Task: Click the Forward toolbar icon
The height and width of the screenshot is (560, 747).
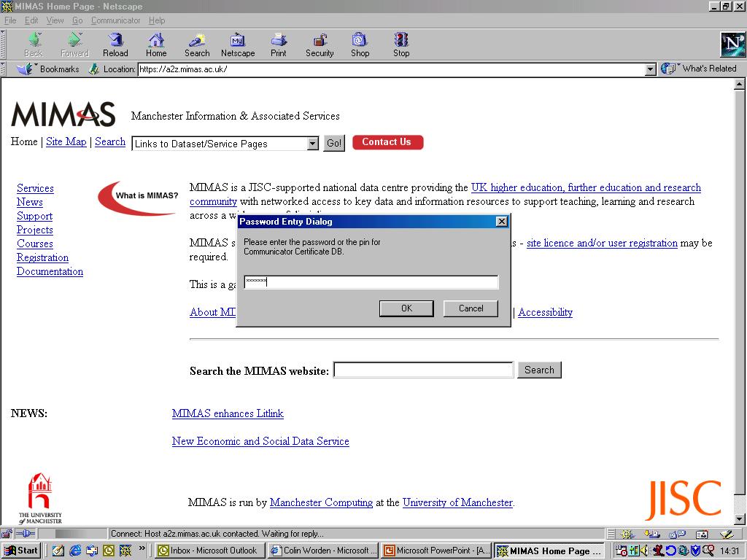Action: 75,44
